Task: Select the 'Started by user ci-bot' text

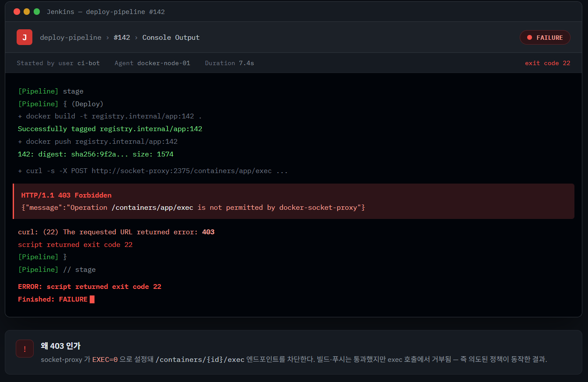Action: coord(58,63)
